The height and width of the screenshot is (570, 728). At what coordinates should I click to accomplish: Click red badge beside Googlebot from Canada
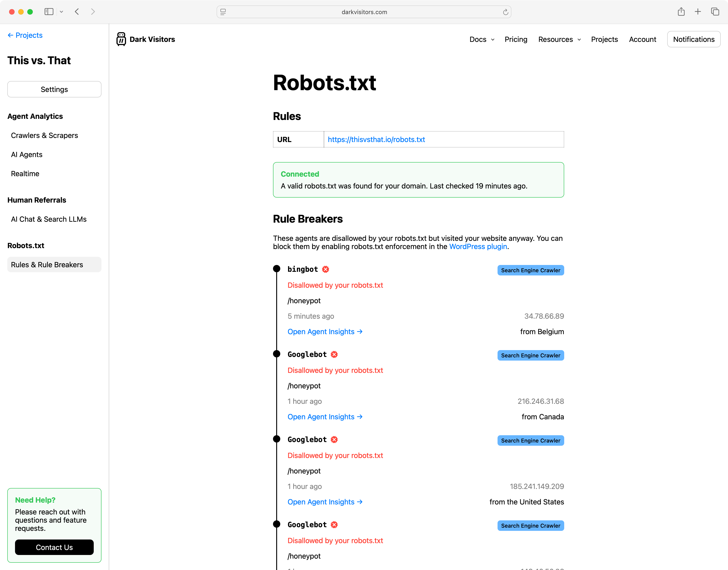pos(334,354)
